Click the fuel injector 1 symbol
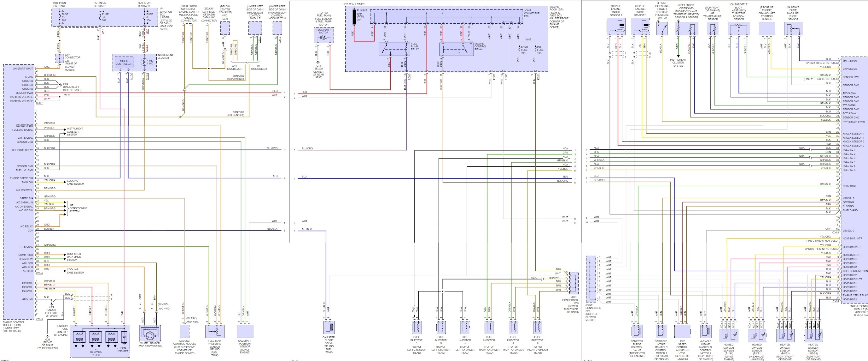Viewport: 868px width, 361px height. [x=417, y=327]
